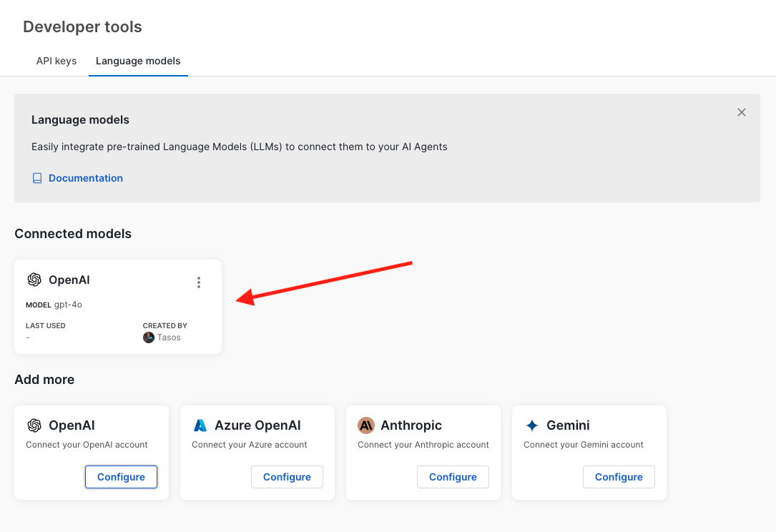Click the Developer tools page heading

click(82, 27)
